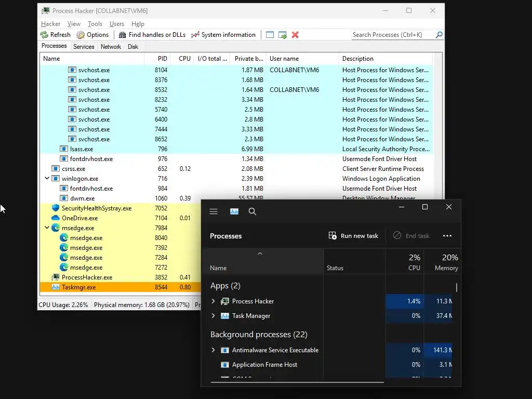Click Run new task button
Screen dimensions: 532x399
[353, 236]
